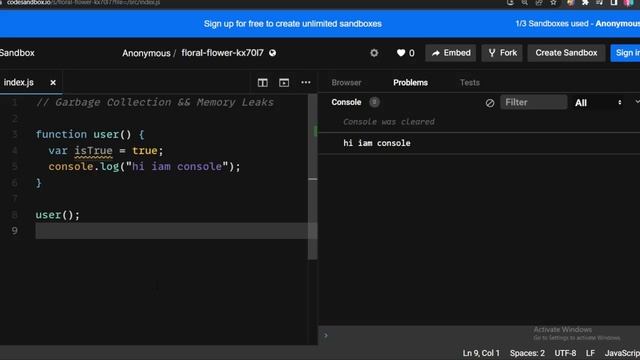Image resolution: width=640 pixels, height=360 pixels.
Task: Collapse console panel chevron at right edge
Action: 637,102
